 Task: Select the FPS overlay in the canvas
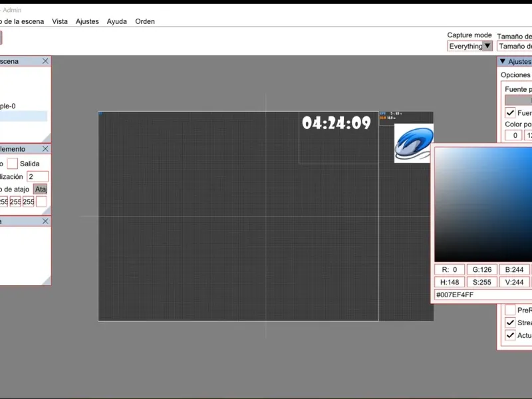click(x=391, y=116)
